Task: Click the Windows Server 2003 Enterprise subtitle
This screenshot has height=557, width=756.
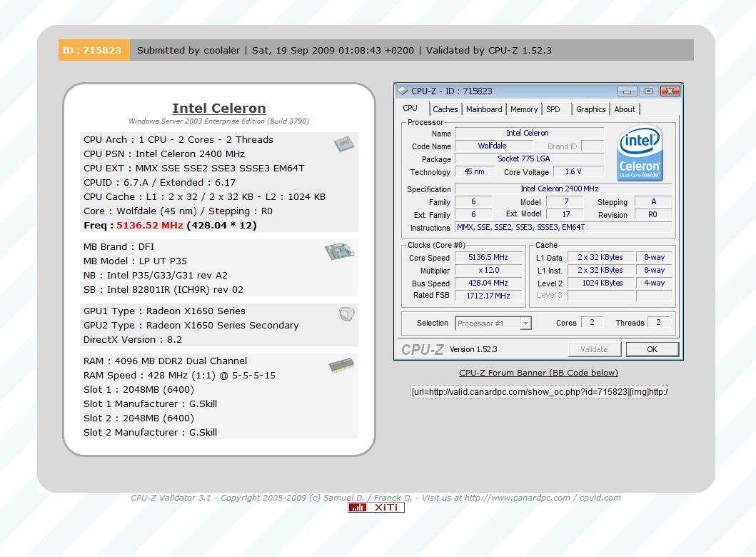Action: 218,121
